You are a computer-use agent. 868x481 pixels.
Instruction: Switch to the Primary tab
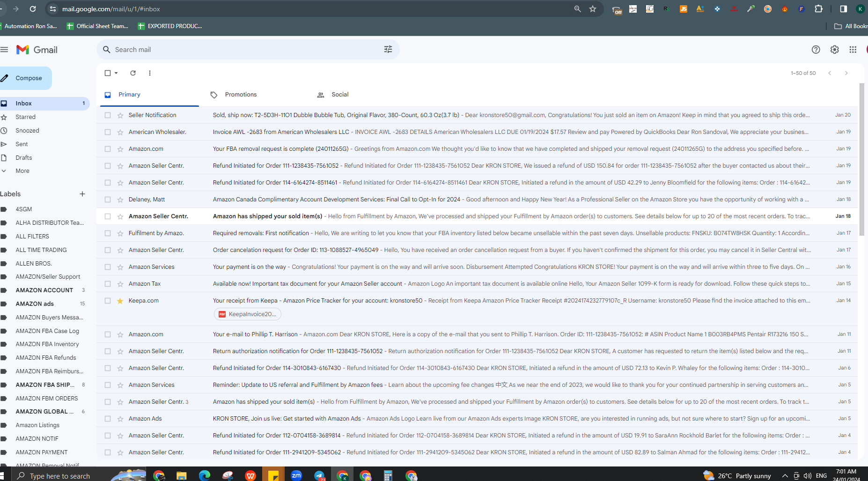pyautogui.click(x=149, y=95)
